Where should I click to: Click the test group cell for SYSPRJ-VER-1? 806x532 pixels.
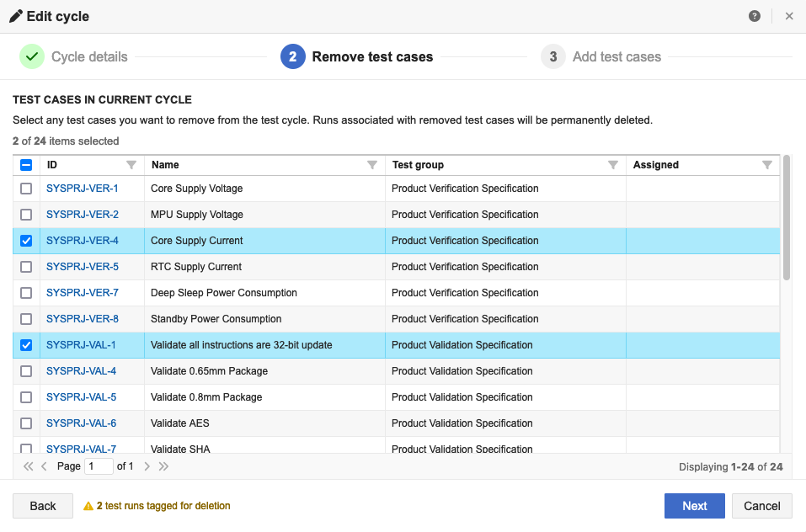(506, 189)
